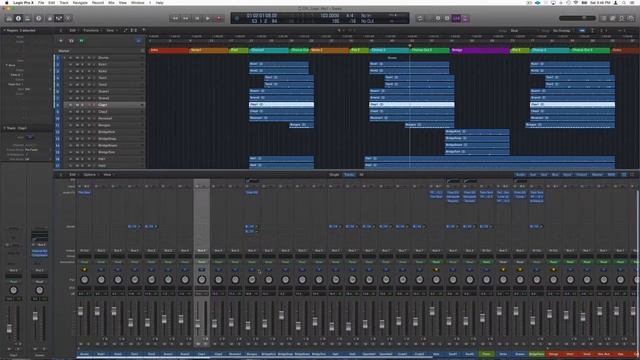Open the List Editors button
This screenshot has height=360, width=640.
(x=604, y=18)
